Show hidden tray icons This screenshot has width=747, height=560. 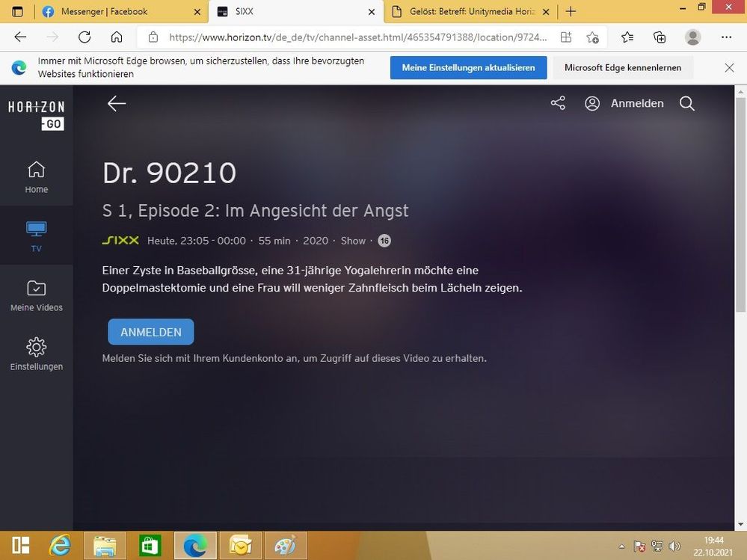tap(621, 547)
